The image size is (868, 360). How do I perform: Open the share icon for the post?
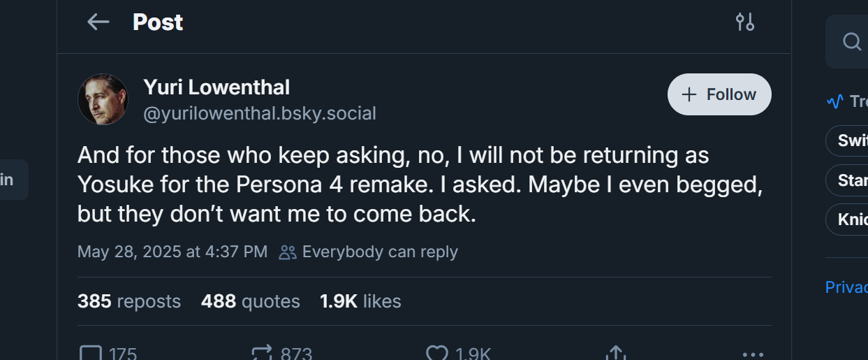click(x=615, y=354)
